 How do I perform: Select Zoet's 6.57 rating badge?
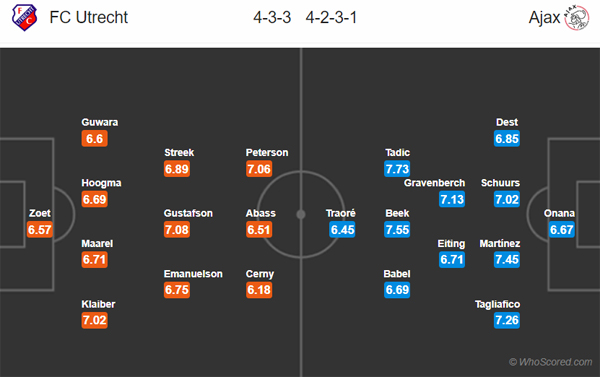pos(39,230)
